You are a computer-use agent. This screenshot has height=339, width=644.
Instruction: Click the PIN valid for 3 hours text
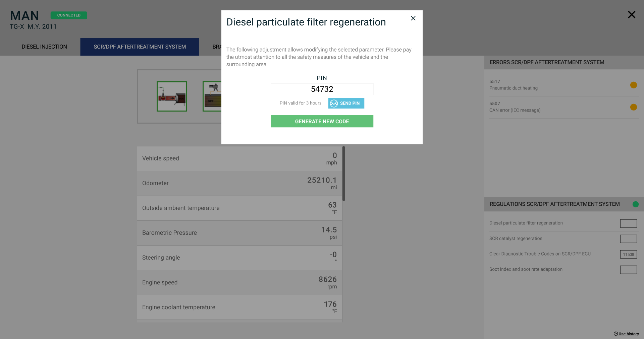click(x=301, y=103)
